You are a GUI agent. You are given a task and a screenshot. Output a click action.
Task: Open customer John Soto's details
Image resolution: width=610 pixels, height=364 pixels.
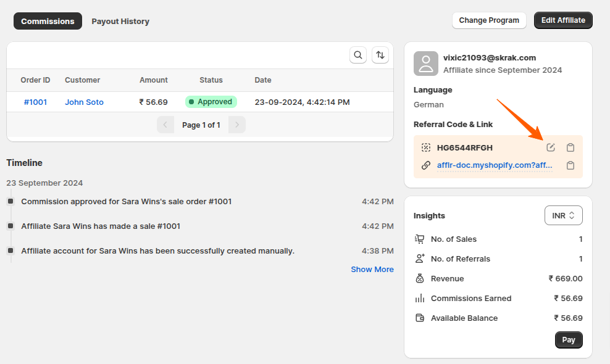tap(84, 101)
